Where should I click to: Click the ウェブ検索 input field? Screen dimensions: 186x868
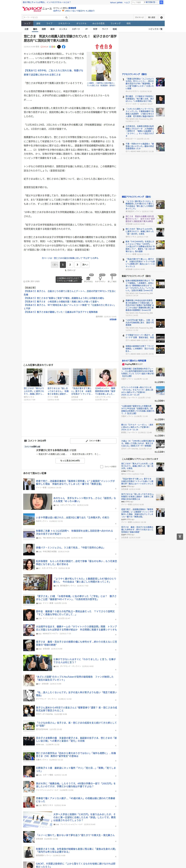point(137,2)
